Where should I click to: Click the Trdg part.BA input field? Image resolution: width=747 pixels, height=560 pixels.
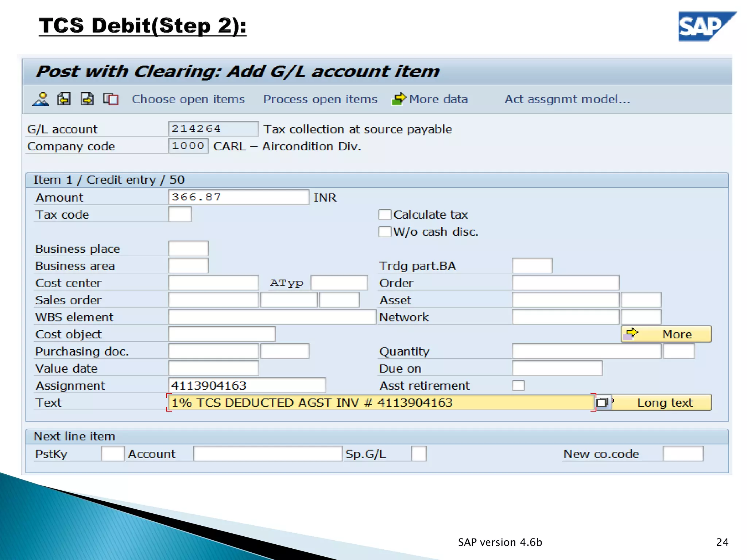pyautogui.click(x=532, y=266)
